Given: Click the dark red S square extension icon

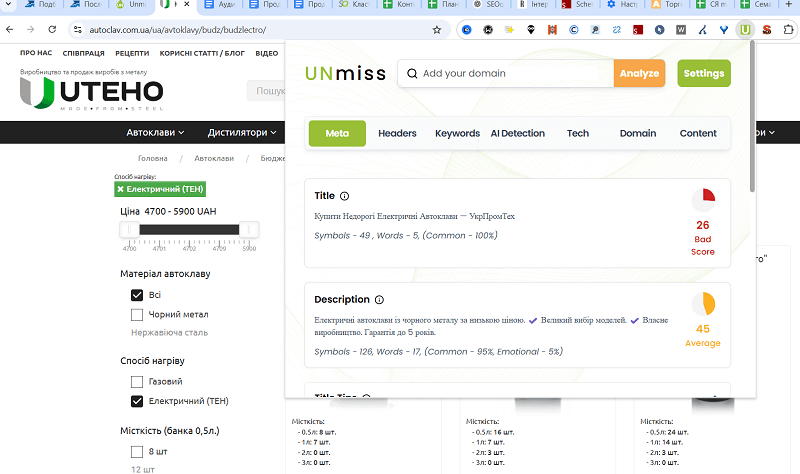Looking at the screenshot, I should coord(638,30).
